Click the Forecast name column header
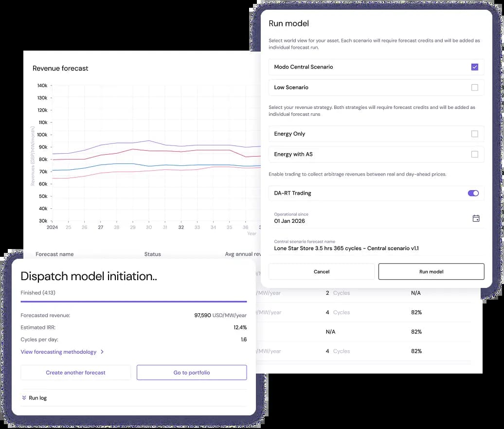 (x=54, y=254)
